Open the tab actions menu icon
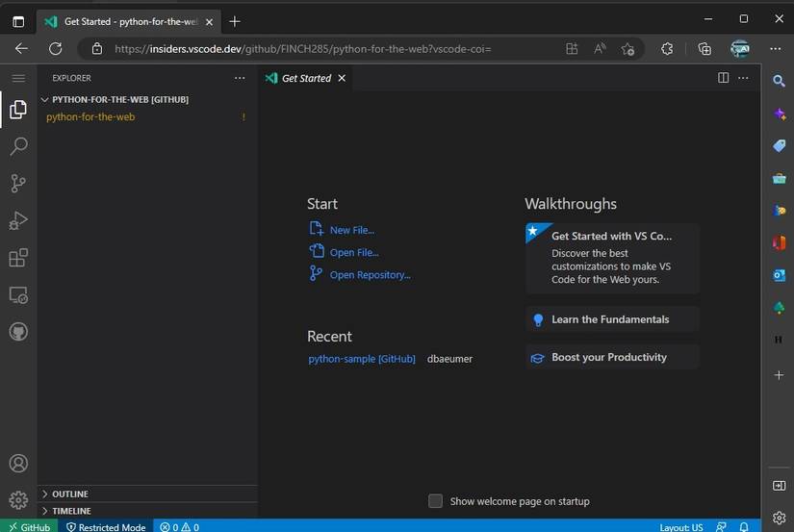794x532 pixels. (x=18, y=22)
